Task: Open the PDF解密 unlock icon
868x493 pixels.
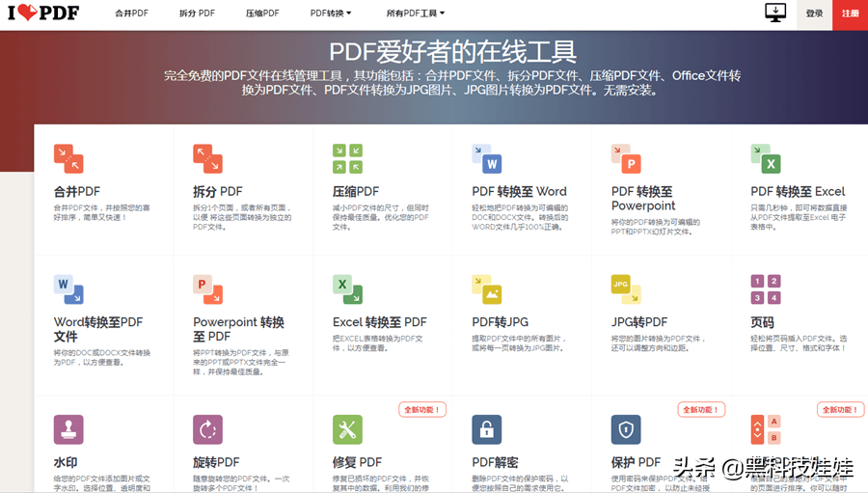Action: click(487, 429)
